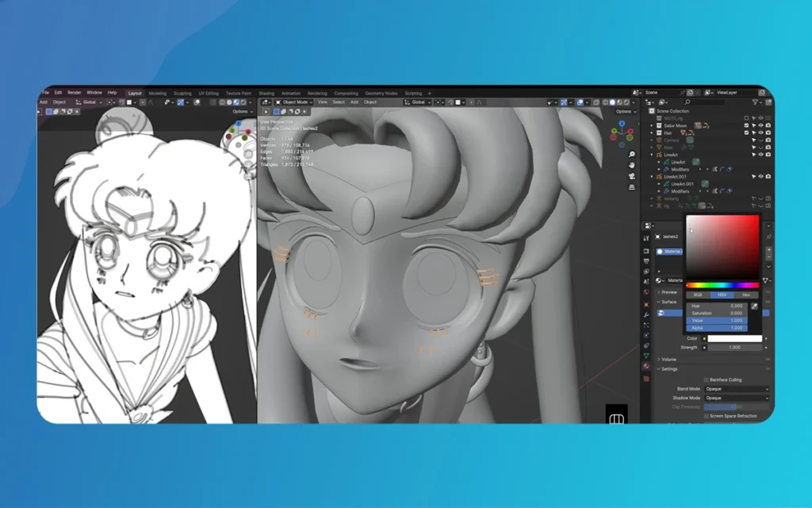The image size is (812, 508).
Task: Open the File menu
Action: [45, 93]
